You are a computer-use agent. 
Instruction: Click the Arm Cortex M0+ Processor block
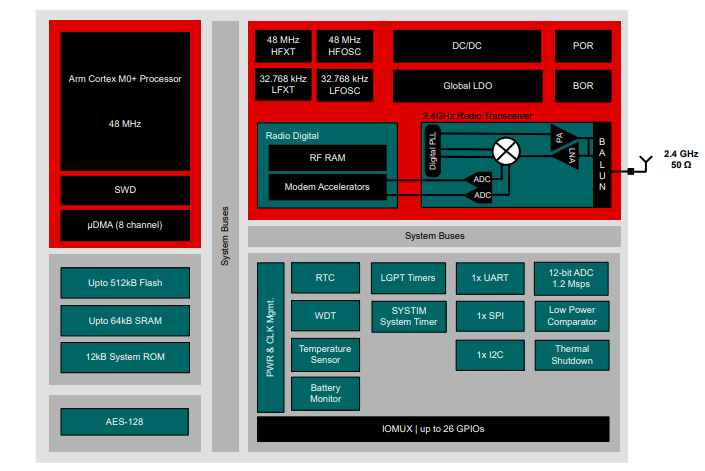tap(125, 101)
